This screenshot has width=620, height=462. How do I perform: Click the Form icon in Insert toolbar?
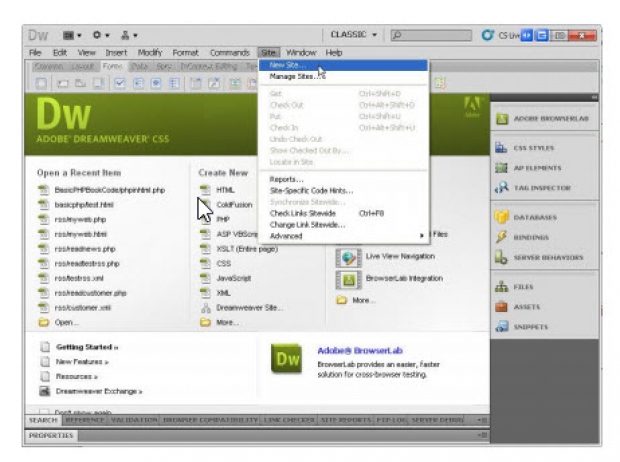(41, 83)
